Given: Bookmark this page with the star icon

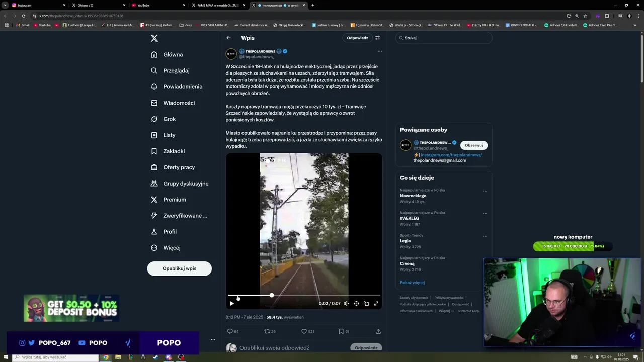Looking at the screenshot, I should pyautogui.click(x=585, y=16).
